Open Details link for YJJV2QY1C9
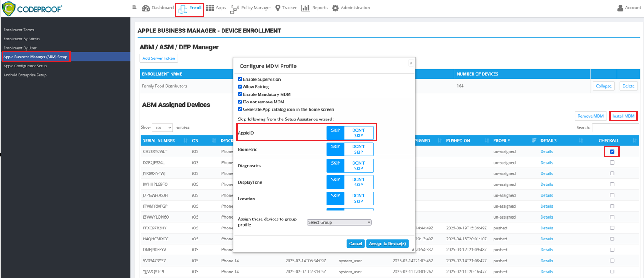The image size is (644, 278). click(x=547, y=272)
